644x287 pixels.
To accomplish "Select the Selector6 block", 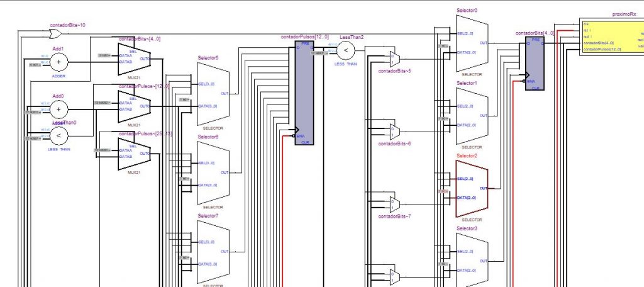I will (214, 172).
